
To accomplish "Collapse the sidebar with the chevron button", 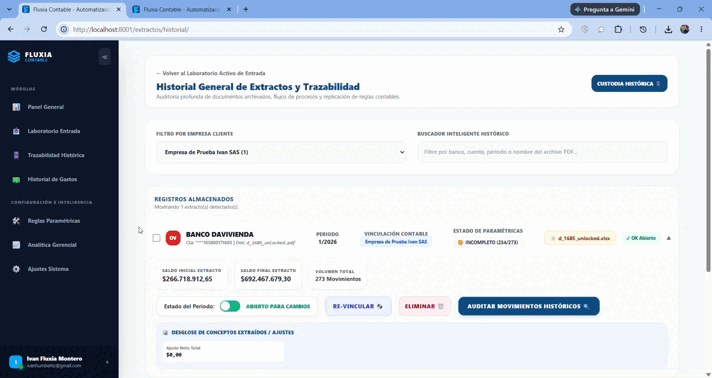I will [x=104, y=57].
